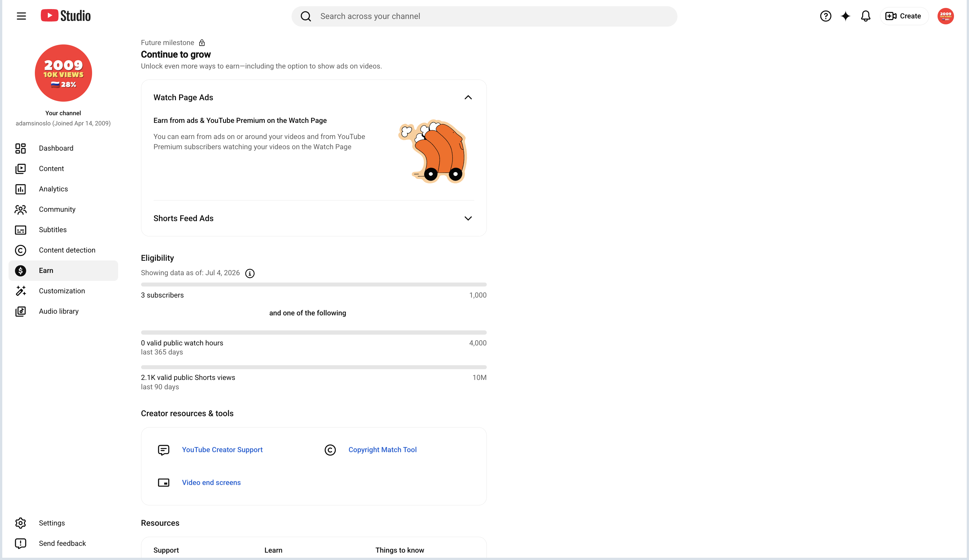Screen dimensions: 969x560
Task: Click the subscribers progress bar
Action: [x=313, y=285]
